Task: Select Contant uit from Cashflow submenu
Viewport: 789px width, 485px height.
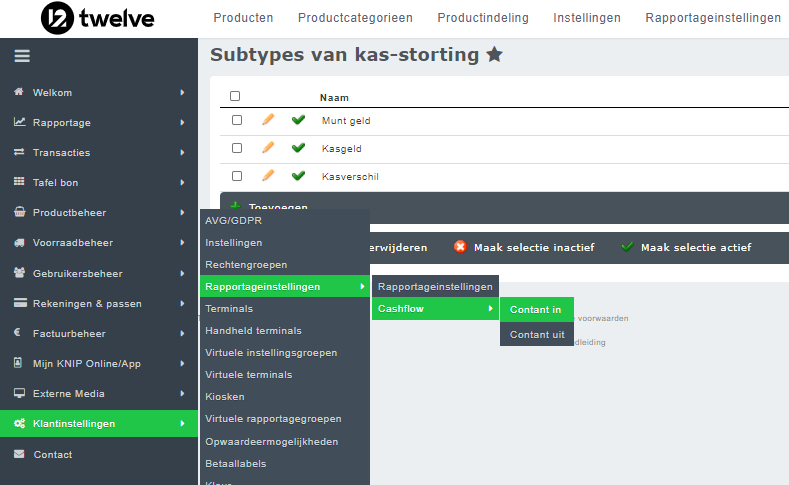Action: (536, 335)
